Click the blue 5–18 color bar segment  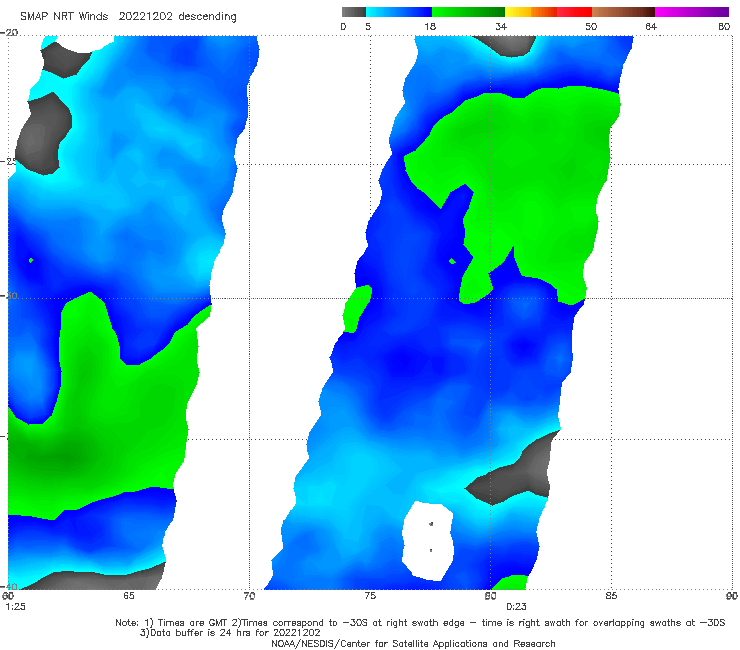[x=399, y=12]
